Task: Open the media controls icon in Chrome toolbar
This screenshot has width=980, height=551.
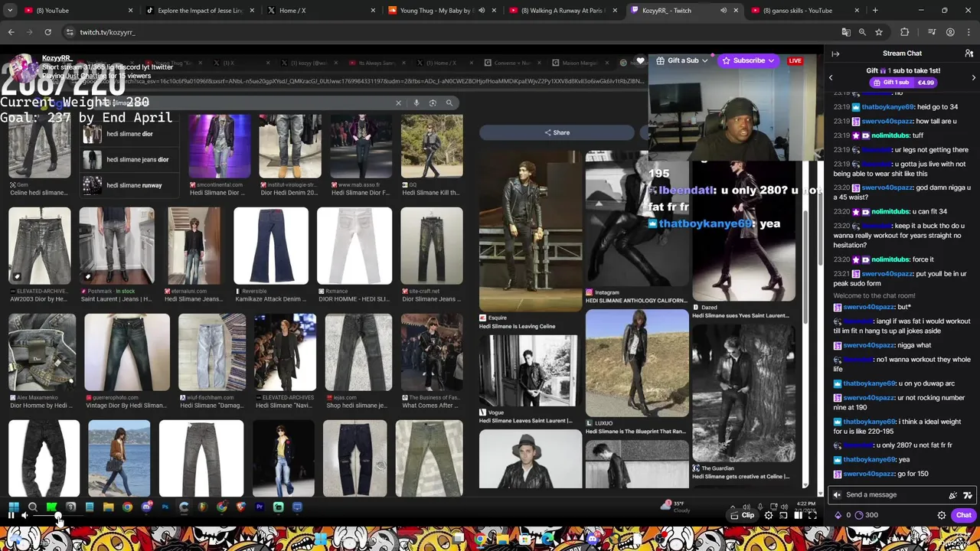Action: tap(932, 32)
